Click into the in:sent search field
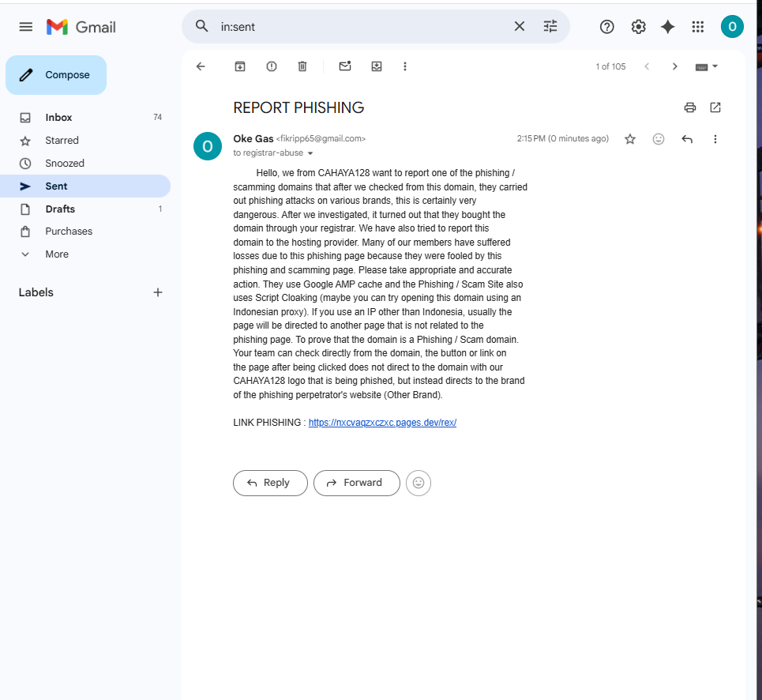This screenshot has width=762, height=700. (362, 27)
